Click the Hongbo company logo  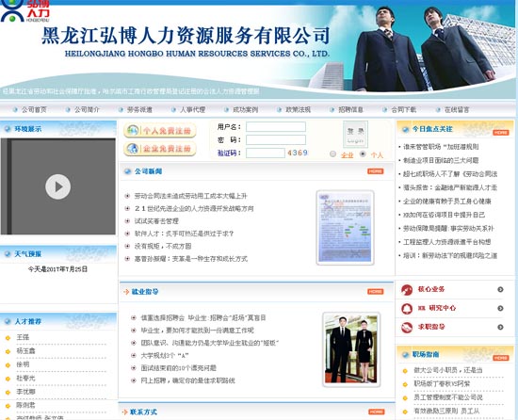(x=24, y=11)
